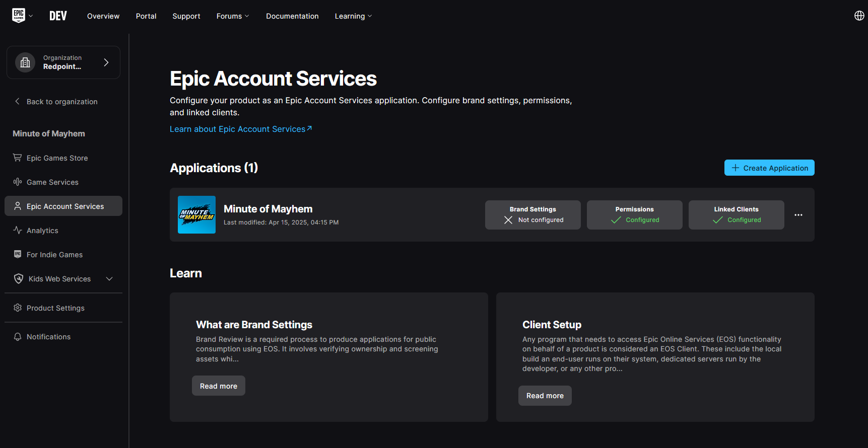
Task: Select Game Services in sidebar
Action: pos(63,182)
